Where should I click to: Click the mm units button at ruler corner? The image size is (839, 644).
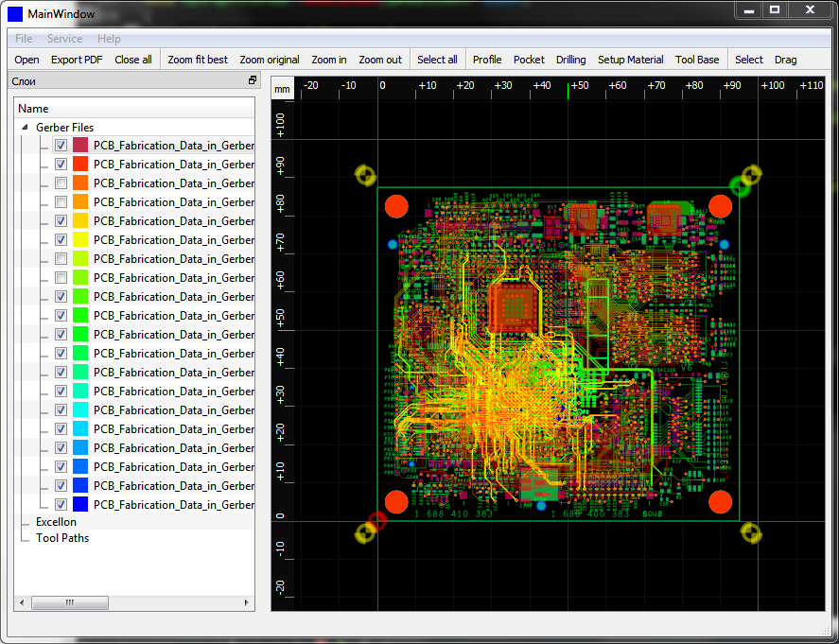point(282,89)
